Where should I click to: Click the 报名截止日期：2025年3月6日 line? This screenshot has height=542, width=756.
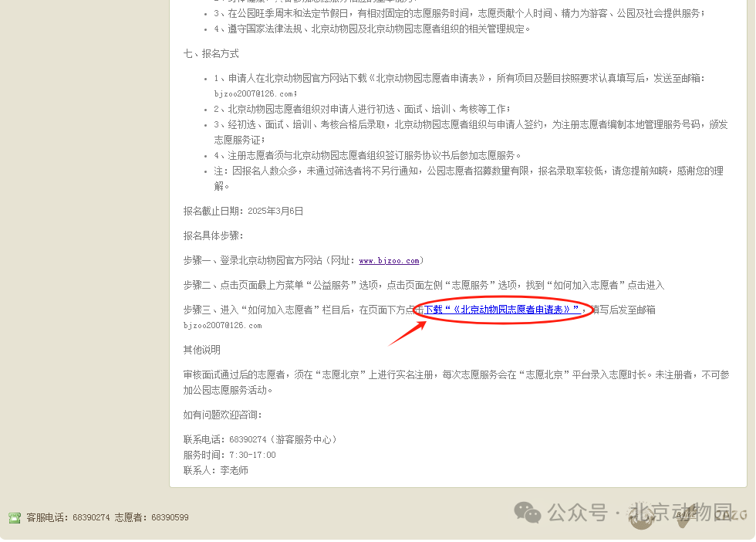click(244, 211)
